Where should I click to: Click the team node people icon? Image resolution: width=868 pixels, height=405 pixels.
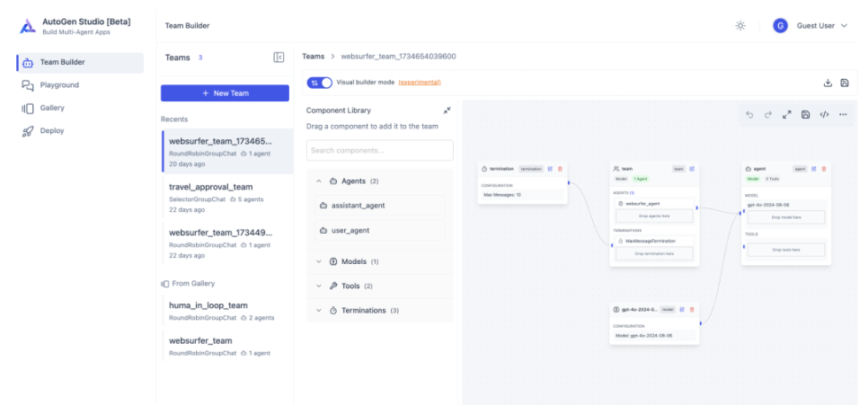[x=616, y=169]
